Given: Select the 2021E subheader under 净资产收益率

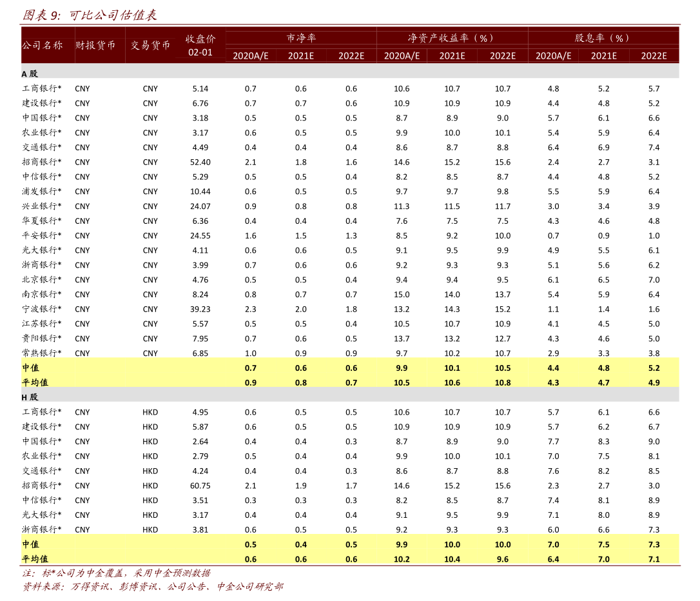Looking at the screenshot, I should pos(452,55).
